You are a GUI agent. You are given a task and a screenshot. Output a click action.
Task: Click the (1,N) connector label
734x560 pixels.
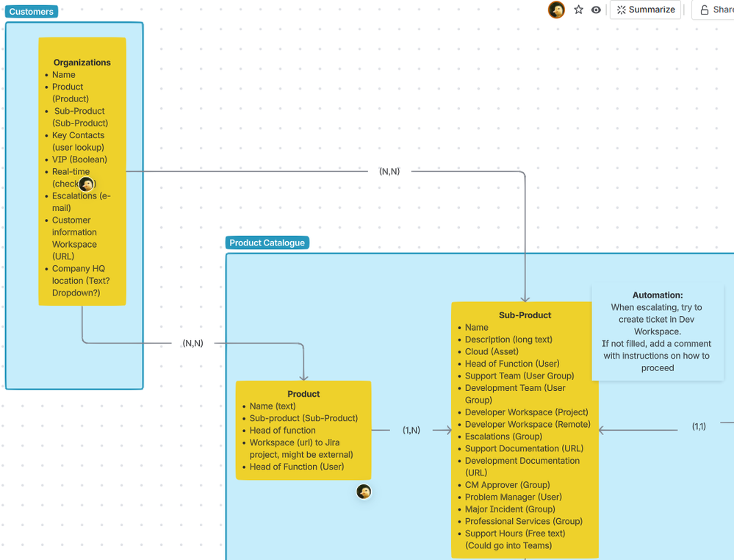(x=411, y=430)
